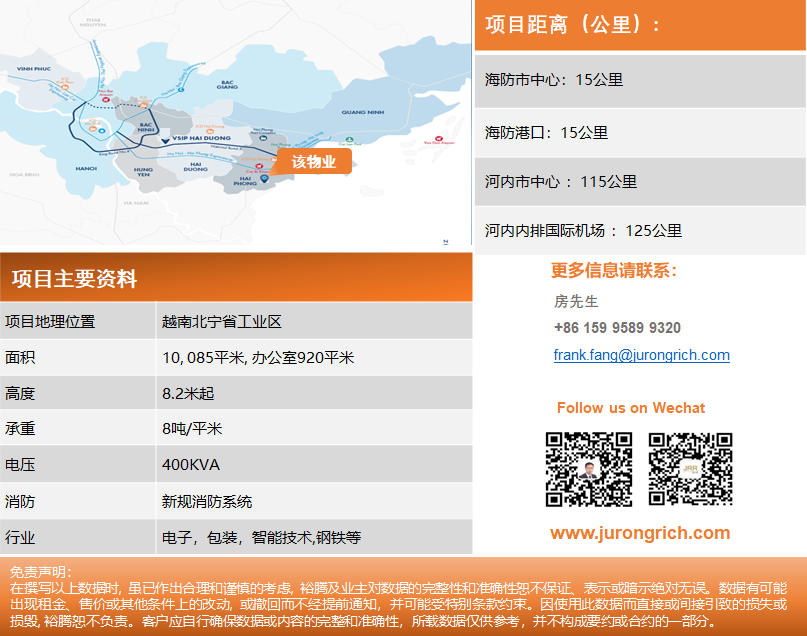Click the QR code with JRR logo
The width and height of the screenshot is (807, 636).
click(690, 469)
